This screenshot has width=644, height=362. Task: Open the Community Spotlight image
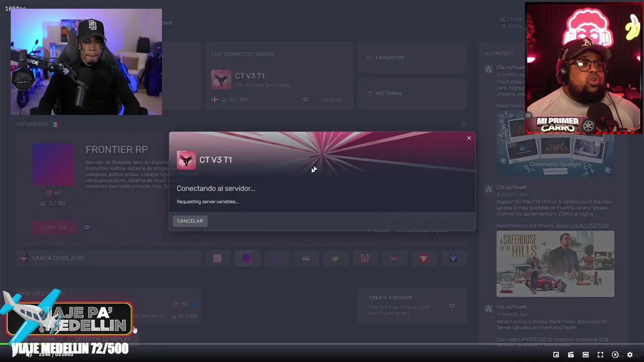coord(555,143)
